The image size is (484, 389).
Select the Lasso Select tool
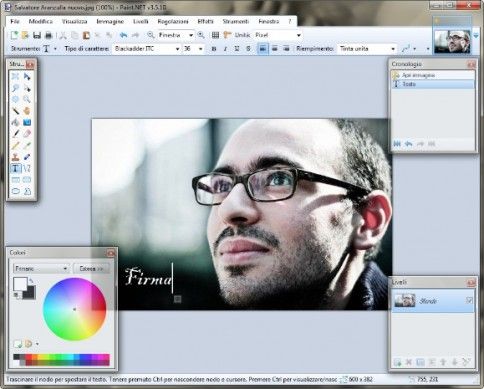[x=15, y=88]
